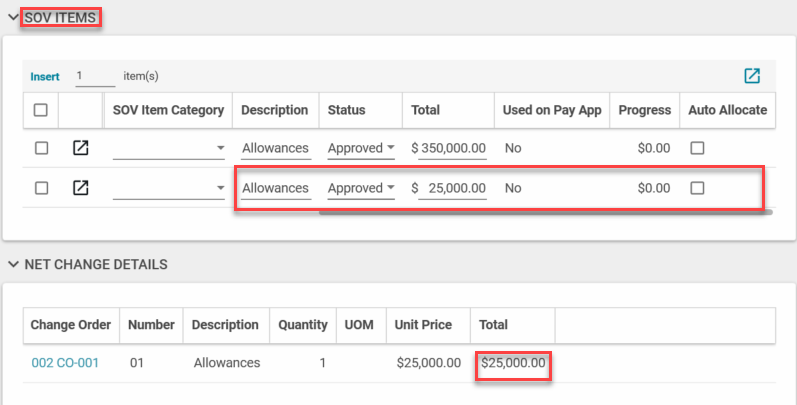
Task: Click the pop-out icon above the SOV grid
Action: [752, 76]
